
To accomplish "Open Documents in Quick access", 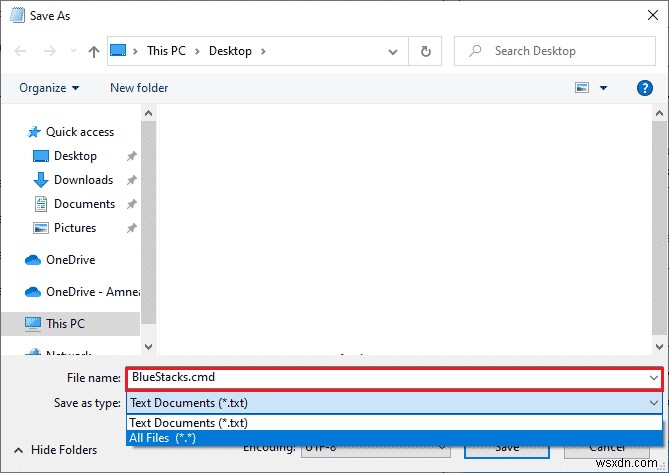I will point(84,204).
